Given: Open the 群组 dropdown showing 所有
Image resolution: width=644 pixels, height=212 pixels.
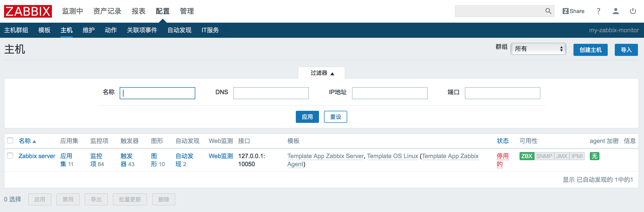Looking at the screenshot, I should pyautogui.click(x=538, y=49).
